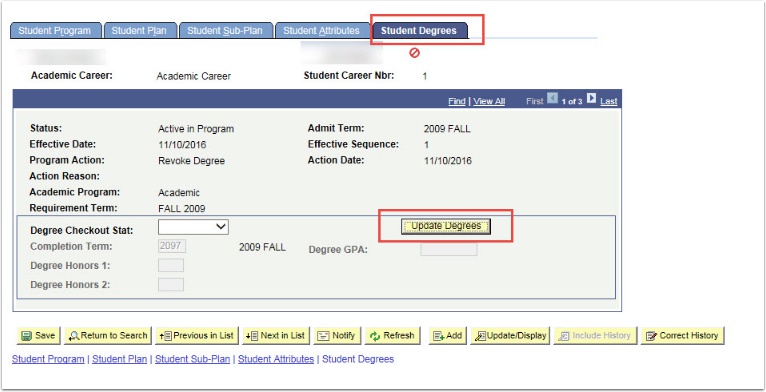Screen dimensions: 766x392
Task: Click the Degree Honors 1 field
Action: 171,265
